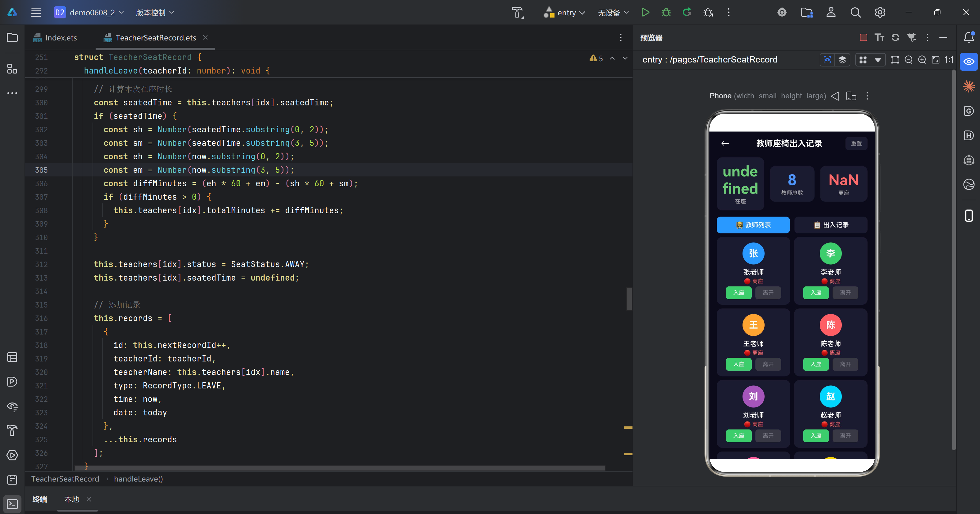Click 入座 for 张老师

point(739,293)
